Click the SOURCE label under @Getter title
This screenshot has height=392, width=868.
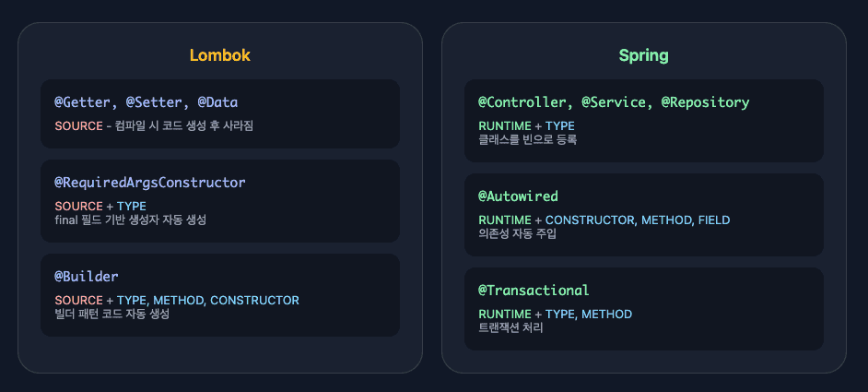[78, 125]
